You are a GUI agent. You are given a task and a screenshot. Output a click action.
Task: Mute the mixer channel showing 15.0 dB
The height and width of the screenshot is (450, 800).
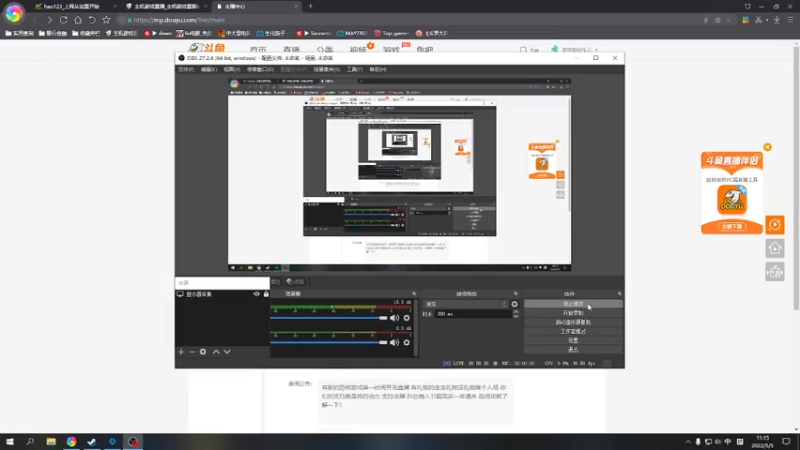tap(394, 318)
